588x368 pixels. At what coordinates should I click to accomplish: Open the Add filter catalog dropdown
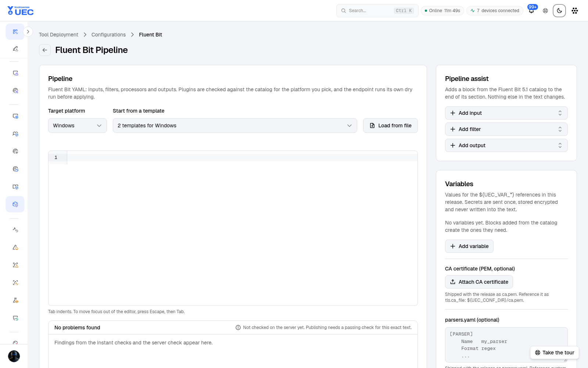(x=506, y=129)
